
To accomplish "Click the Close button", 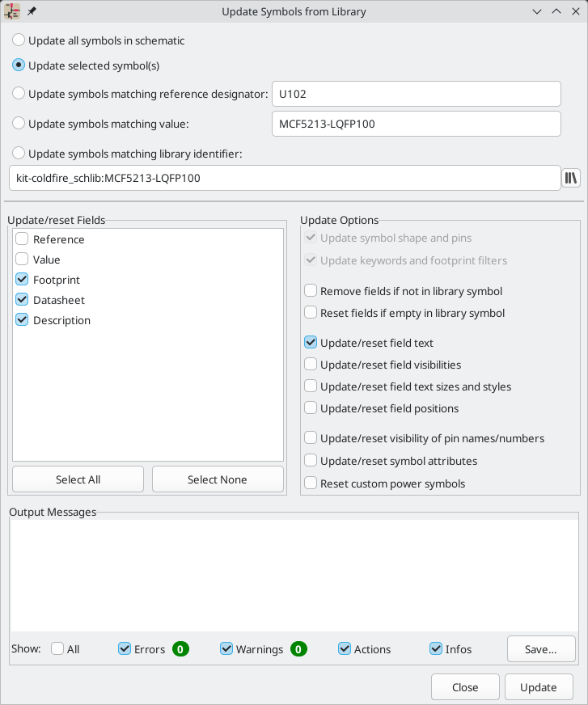I will (465, 687).
